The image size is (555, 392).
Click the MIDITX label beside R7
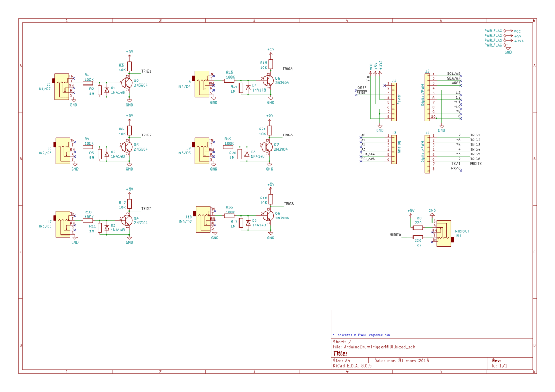tap(395, 235)
